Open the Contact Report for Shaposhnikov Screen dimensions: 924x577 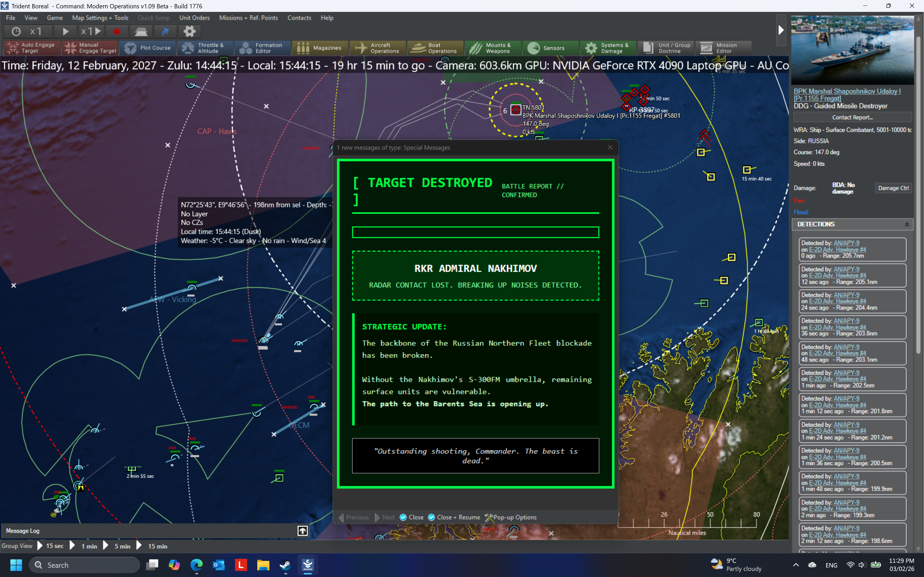pos(852,117)
